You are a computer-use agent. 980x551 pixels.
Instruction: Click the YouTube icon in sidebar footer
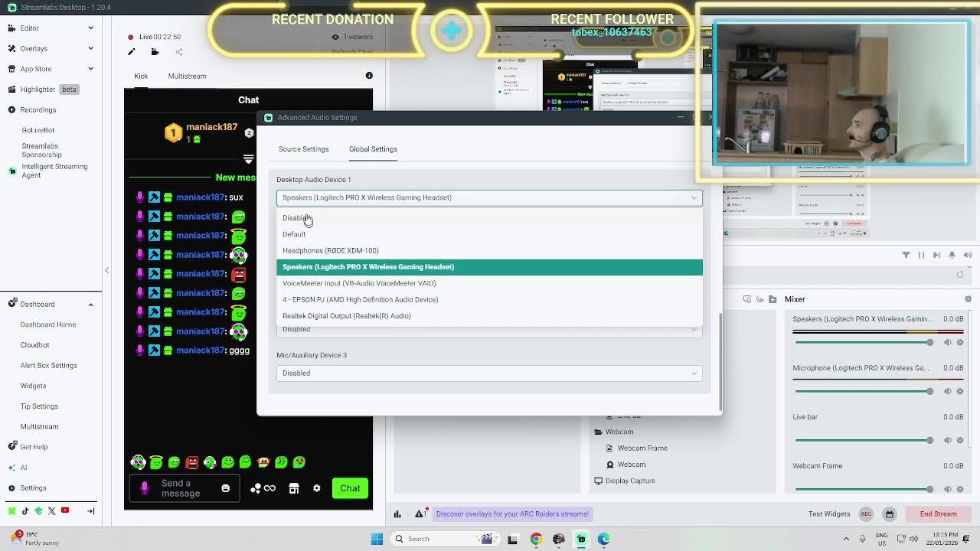coord(65,510)
